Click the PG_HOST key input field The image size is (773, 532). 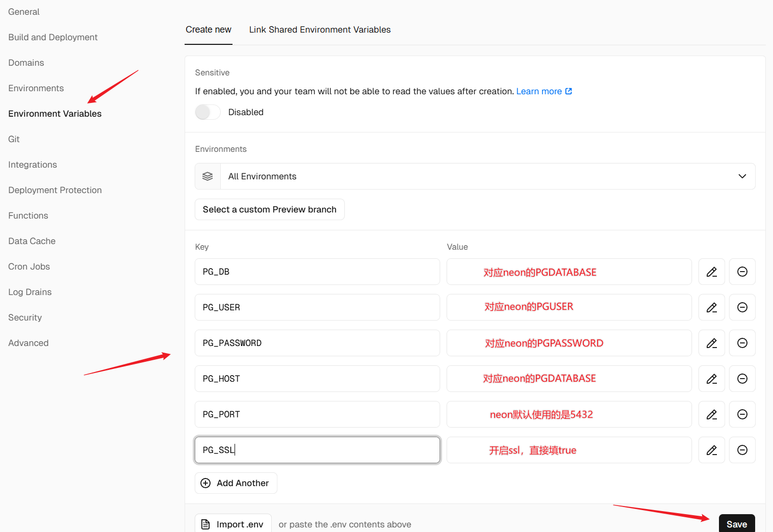[x=317, y=379]
